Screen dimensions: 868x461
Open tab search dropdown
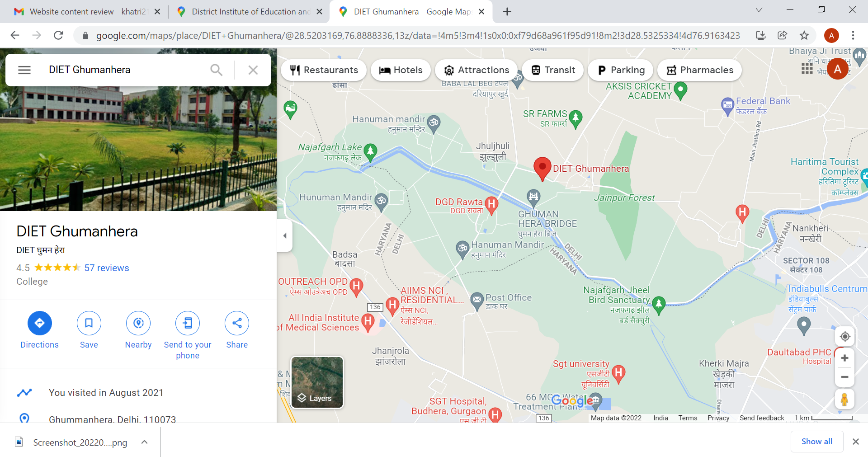759,10
